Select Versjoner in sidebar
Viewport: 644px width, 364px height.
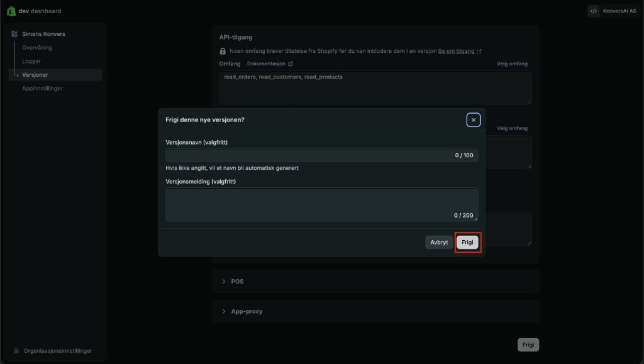(55, 75)
